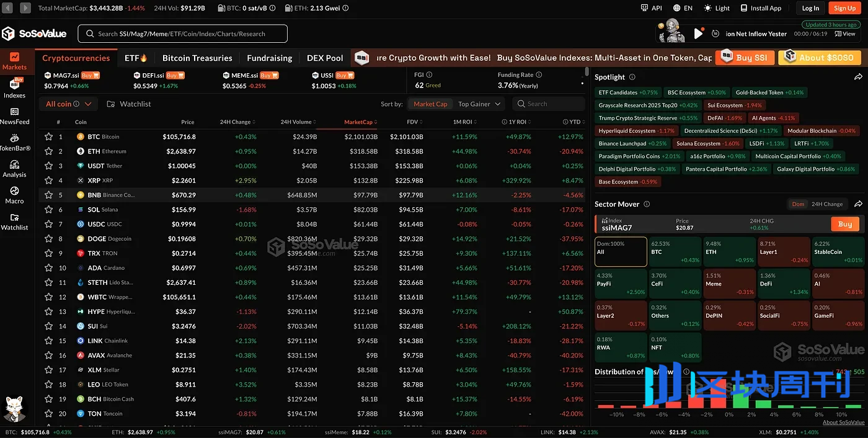Image resolution: width=868 pixels, height=438 pixels.
Task: Select the Dom toggle in Sector Mover
Action: (798, 204)
